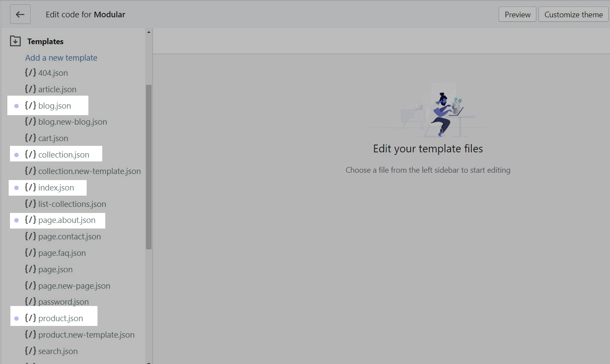Click the back arrow button
Screen dimensions: 610x364
pos(20,14)
